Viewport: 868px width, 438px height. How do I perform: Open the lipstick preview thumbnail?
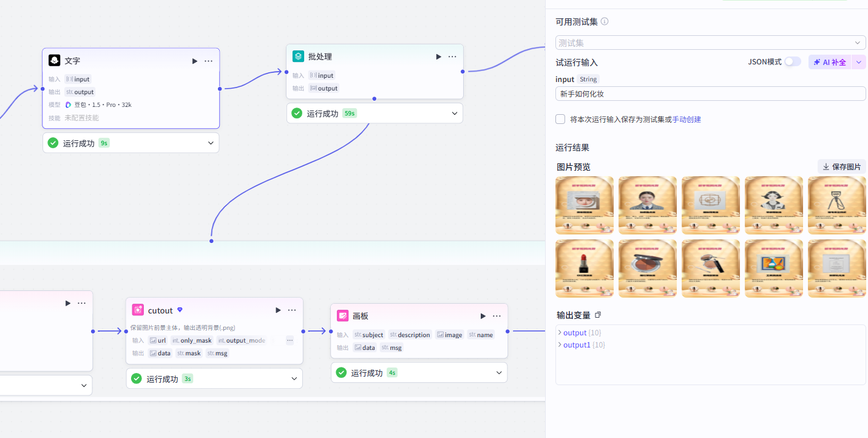click(x=585, y=269)
